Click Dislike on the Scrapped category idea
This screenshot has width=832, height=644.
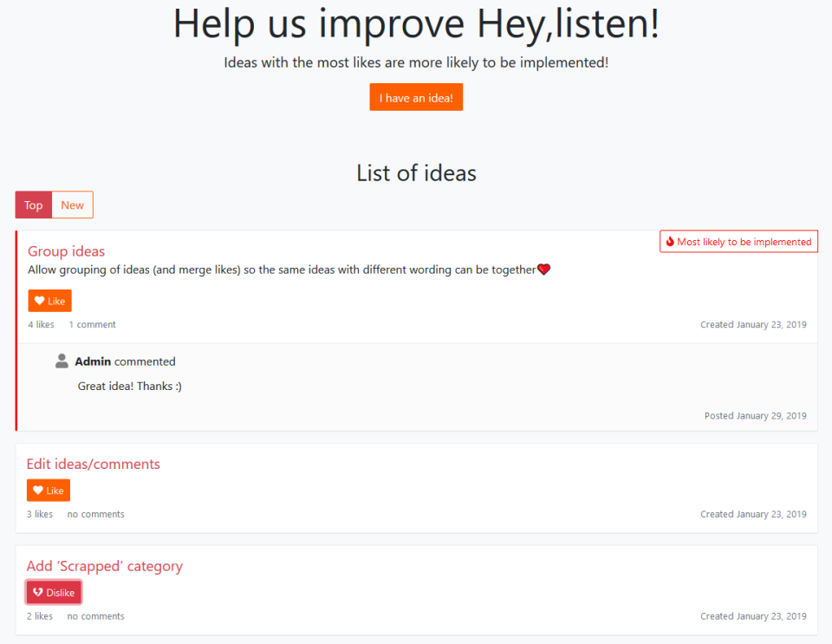(54, 593)
